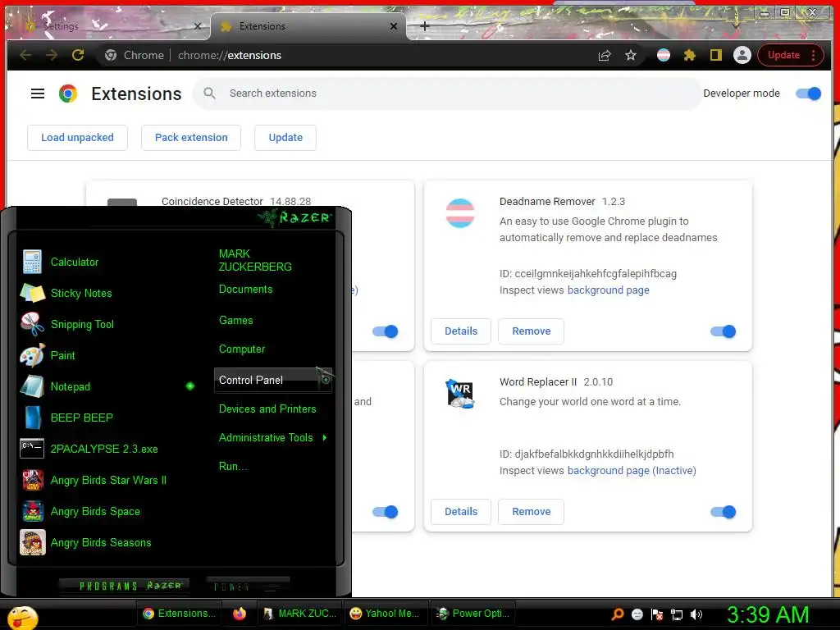This screenshot has height=630, width=840.
Task: Launch BEEP BEEP program icon
Action: 32,418
